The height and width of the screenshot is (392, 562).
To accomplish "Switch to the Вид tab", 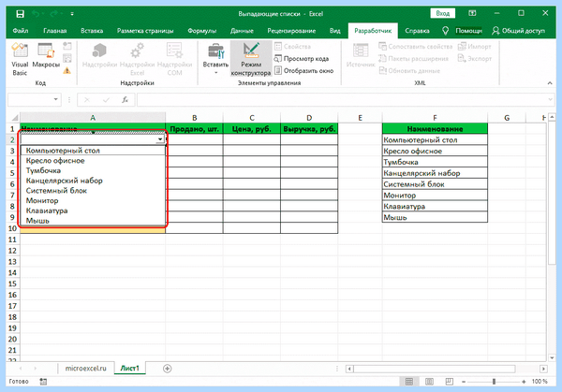I will (x=334, y=31).
